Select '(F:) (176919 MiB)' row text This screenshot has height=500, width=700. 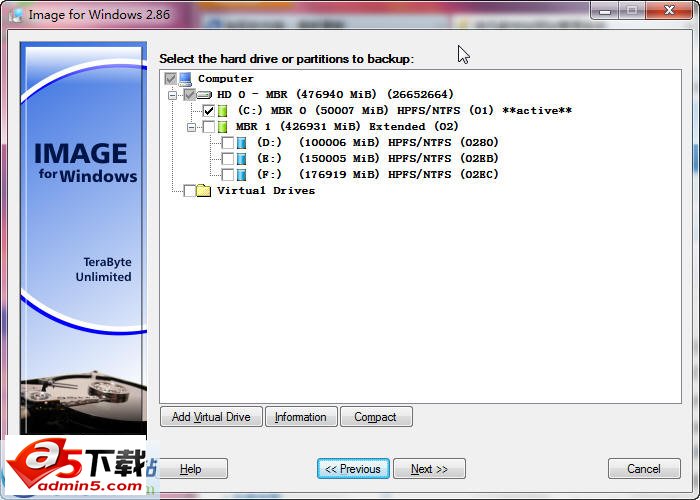click(377, 175)
